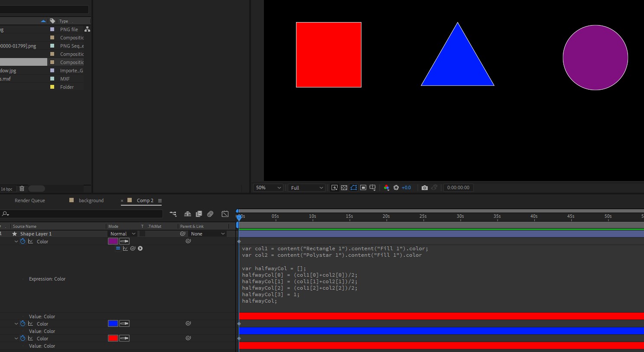Click the expression pick whip for the Color property

pyautogui.click(x=133, y=248)
